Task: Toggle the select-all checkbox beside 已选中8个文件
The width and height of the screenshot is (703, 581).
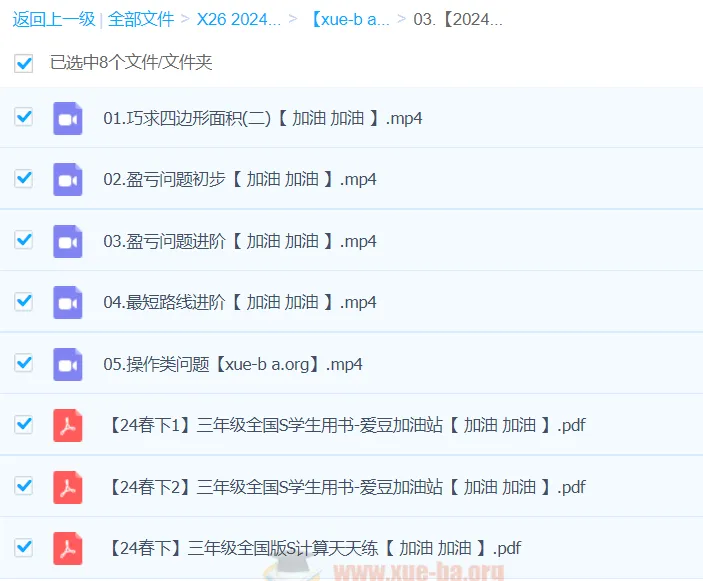Action: 24,63
